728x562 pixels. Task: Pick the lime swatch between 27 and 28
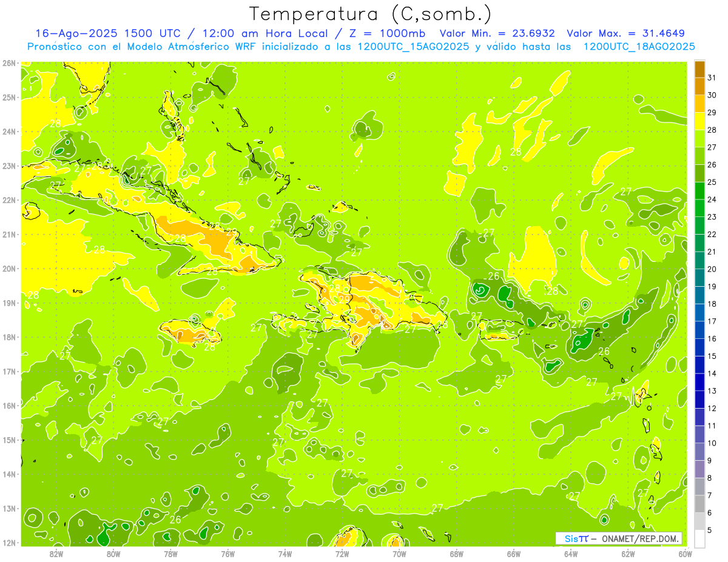pos(699,138)
